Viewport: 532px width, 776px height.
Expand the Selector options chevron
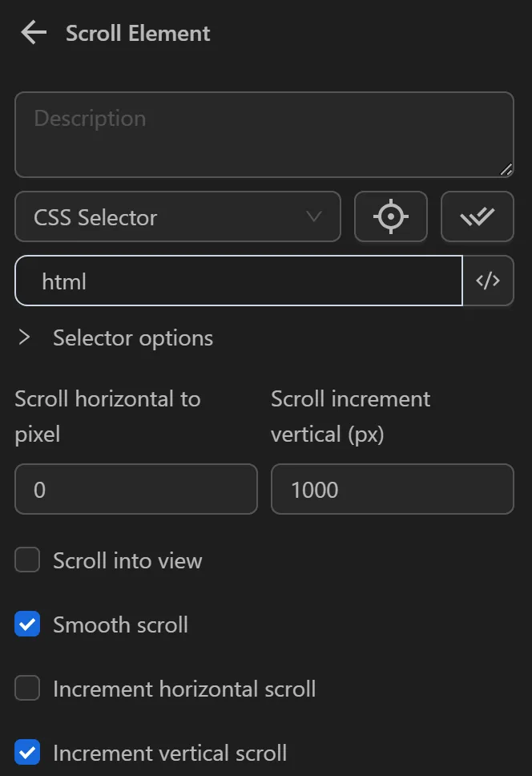pyautogui.click(x=25, y=337)
